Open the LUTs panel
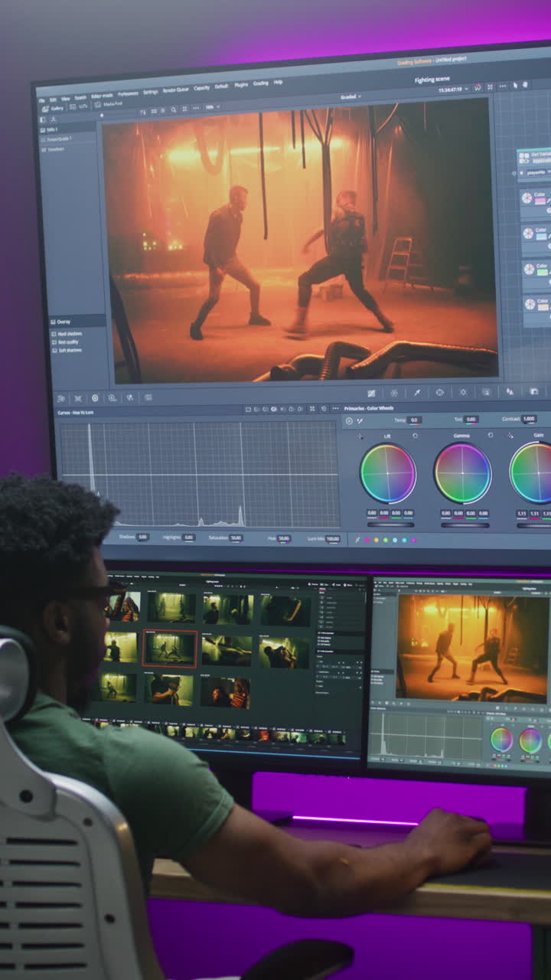This screenshot has width=551, height=980. click(x=80, y=106)
